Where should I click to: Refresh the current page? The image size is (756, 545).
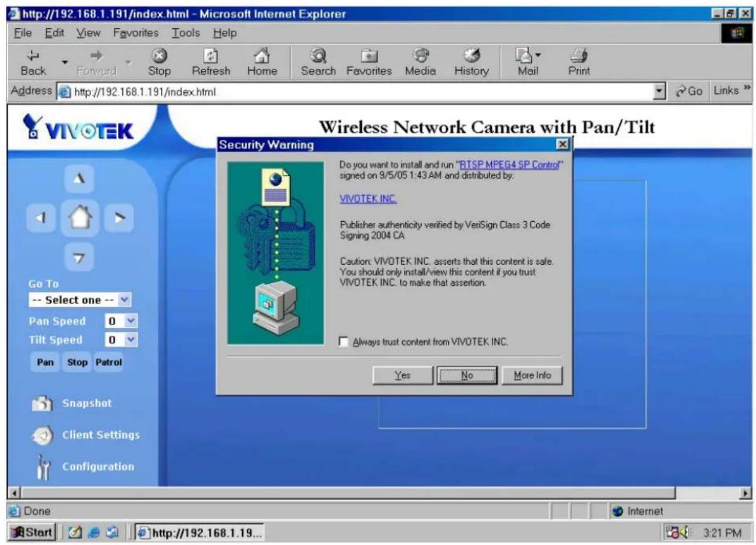tap(211, 62)
